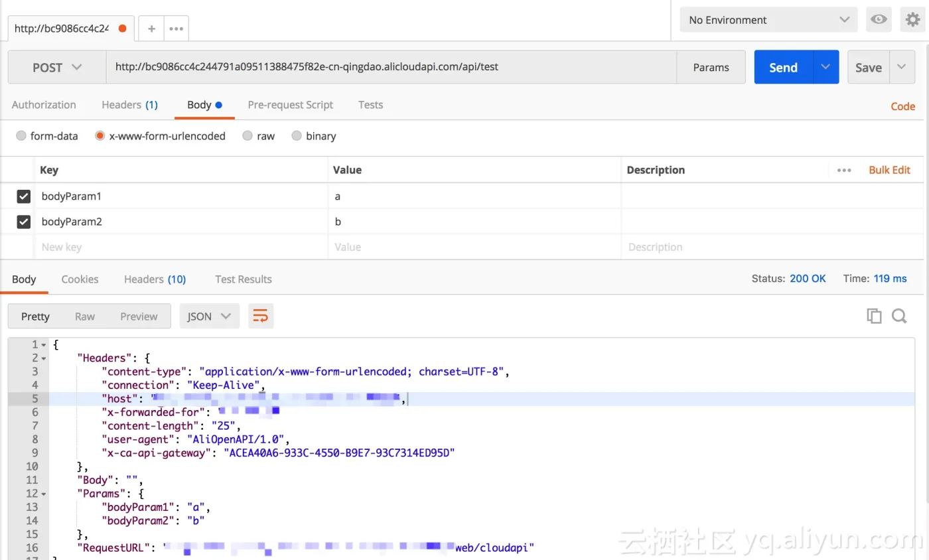Open environment settings gear icon
This screenshot has height=560, width=929.
[x=913, y=20]
